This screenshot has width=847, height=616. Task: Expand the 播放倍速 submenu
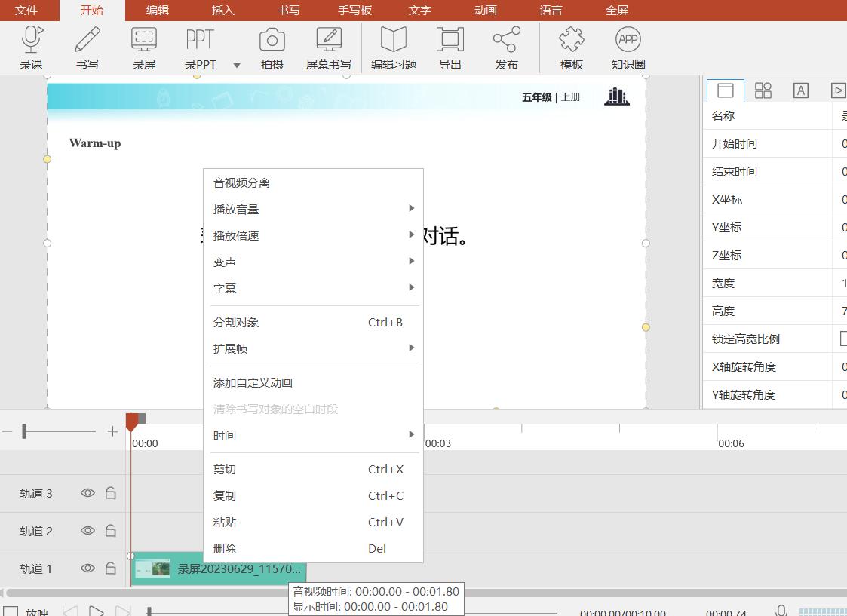pos(412,234)
